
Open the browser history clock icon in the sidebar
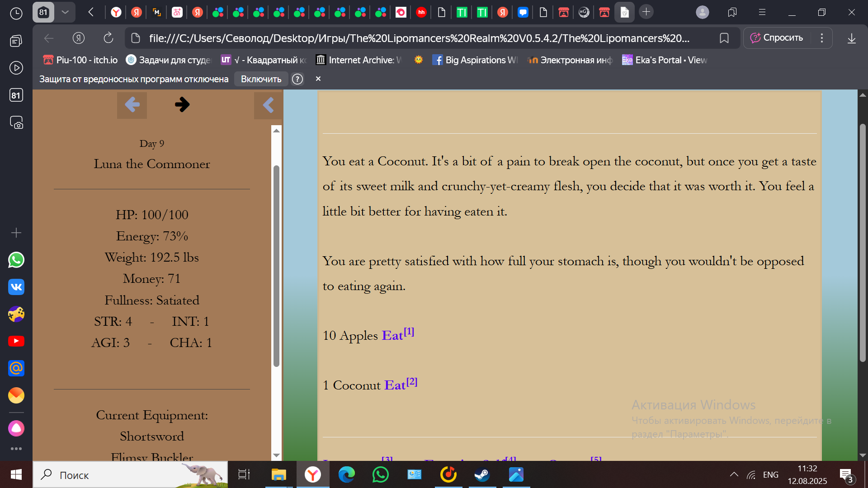pos(16,14)
